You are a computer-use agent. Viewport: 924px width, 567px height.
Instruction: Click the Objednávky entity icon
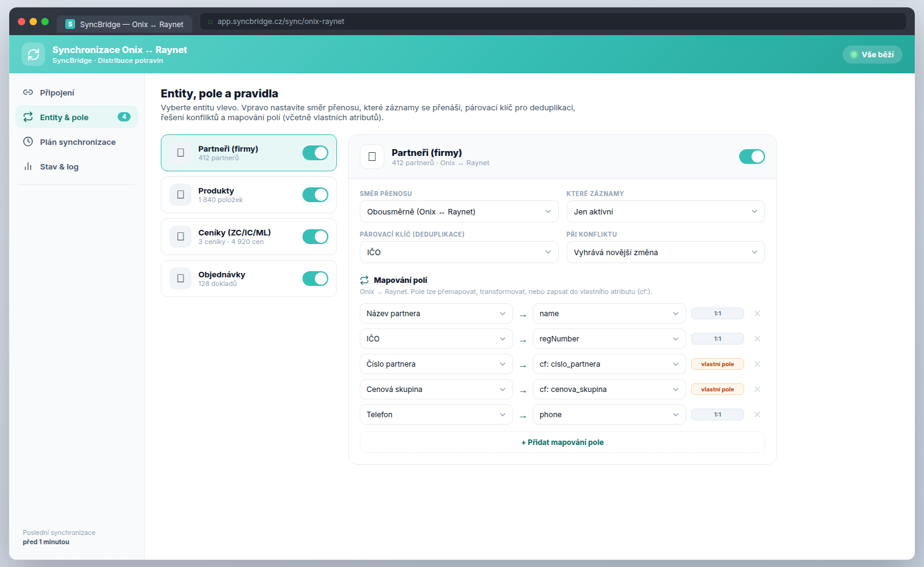[180, 279]
